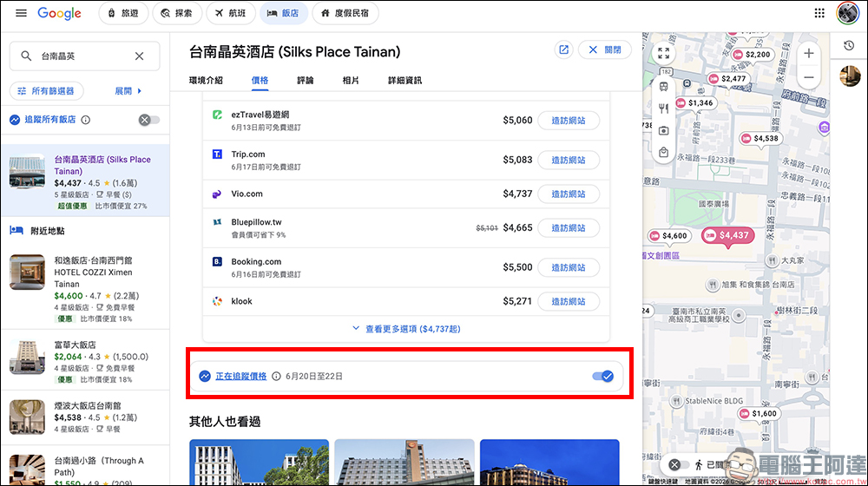Select the $2,200 map price pin

click(753, 55)
